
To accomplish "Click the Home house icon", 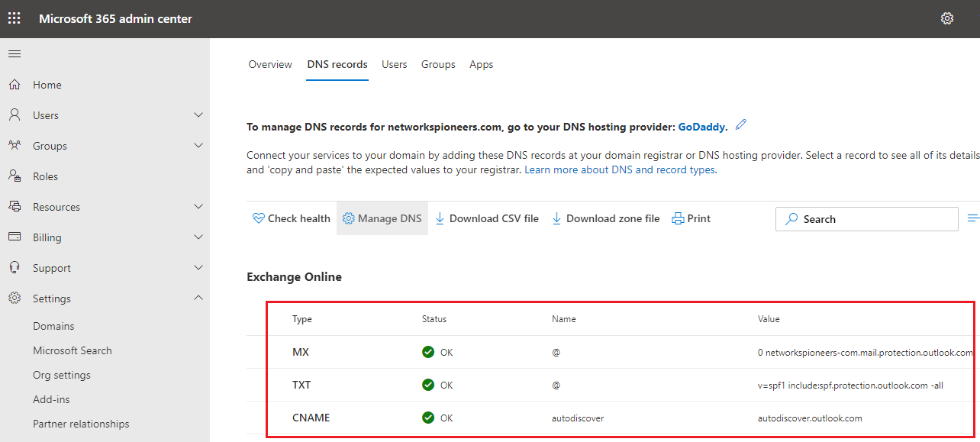I will click(15, 85).
